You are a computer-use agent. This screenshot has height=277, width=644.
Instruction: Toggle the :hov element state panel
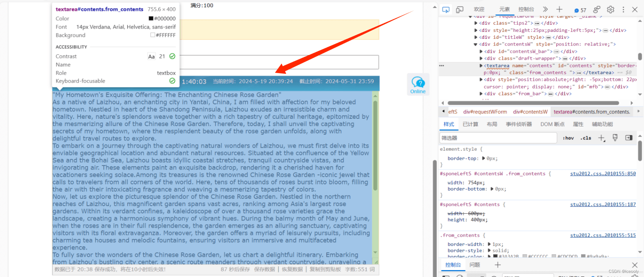point(568,138)
